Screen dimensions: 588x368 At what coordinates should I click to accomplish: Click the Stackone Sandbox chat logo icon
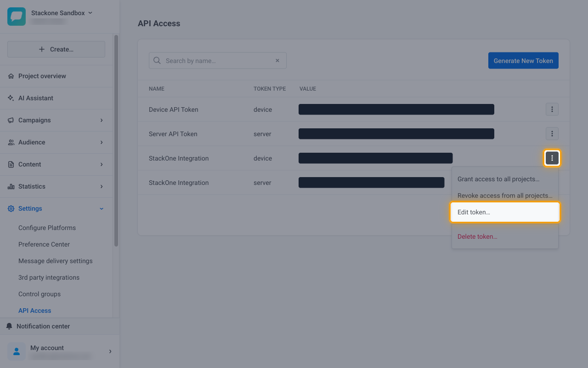pos(17,17)
